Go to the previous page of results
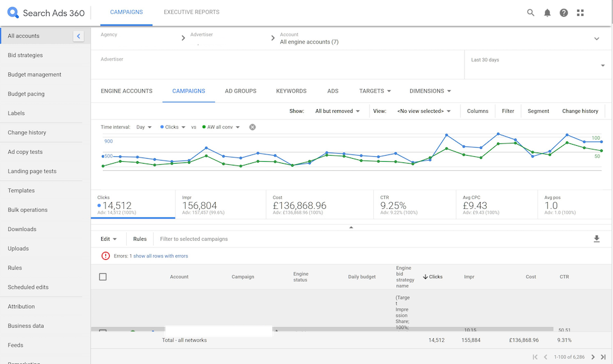This screenshot has width=613, height=364. click(x=546, y=357)
